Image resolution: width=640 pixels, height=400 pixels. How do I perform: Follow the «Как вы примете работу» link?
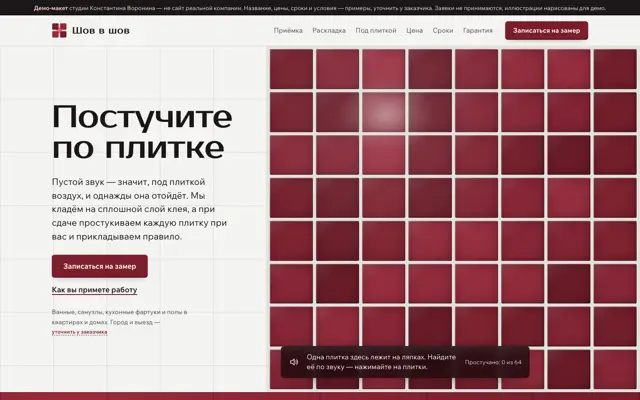pos(94,290)
